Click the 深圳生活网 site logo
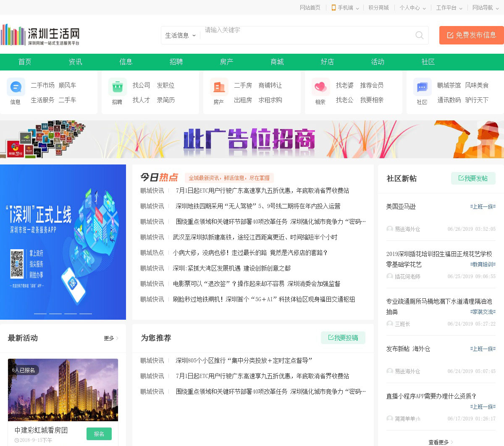Image resolution: width=504 pixels, height=446 pixels. pyautogui.click(x=40, y=35)
